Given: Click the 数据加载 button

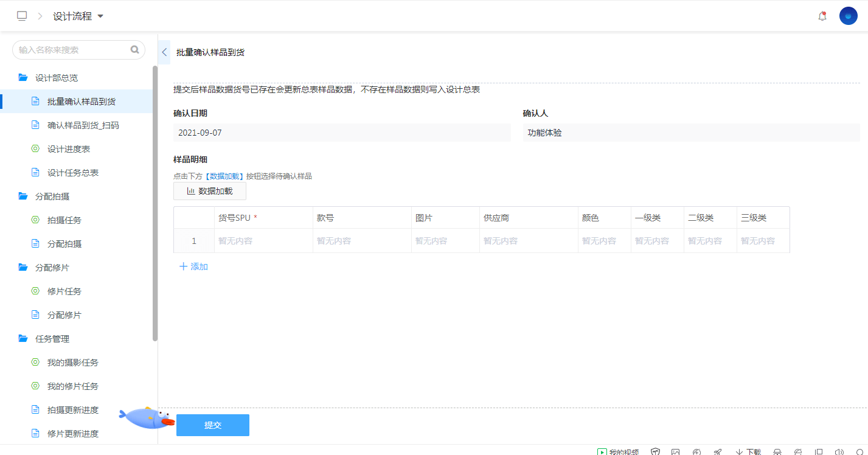Looking at the screenshot, I should (210, 191).
